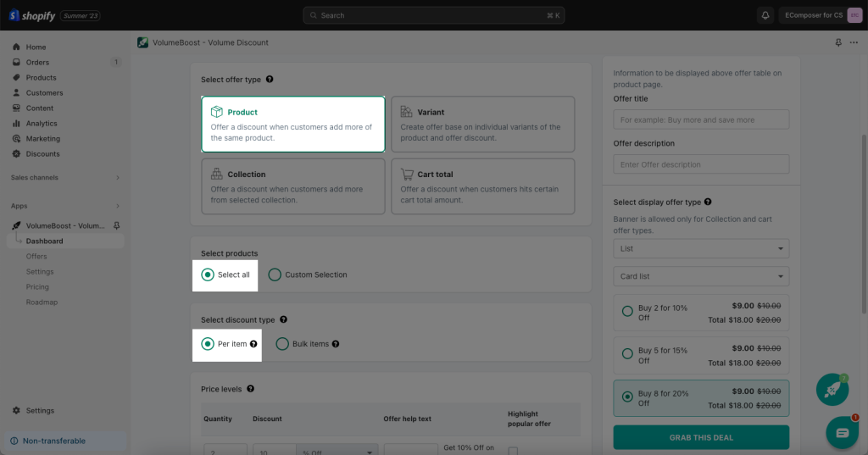Open the notifications bell

(765, 15)
